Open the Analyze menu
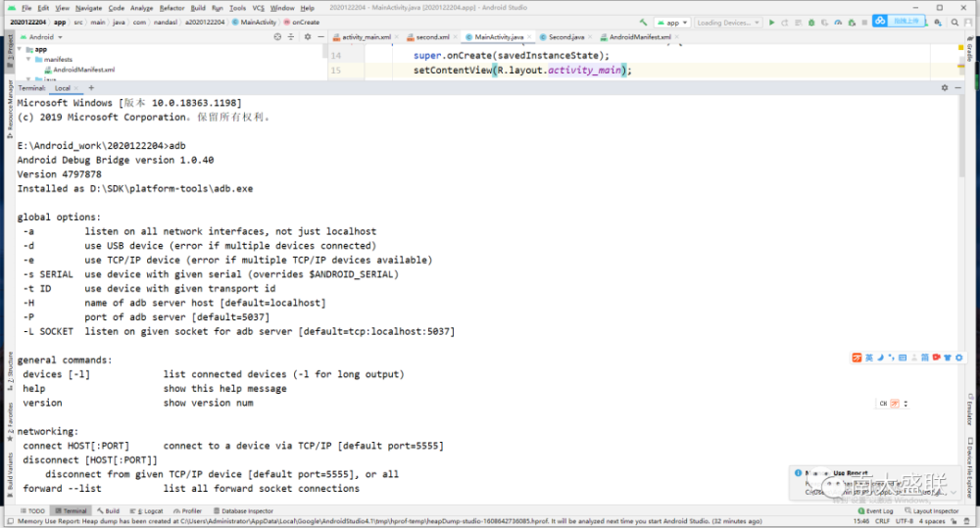The width and height of the screenshot is (980, 528). [x=142, y=8]
